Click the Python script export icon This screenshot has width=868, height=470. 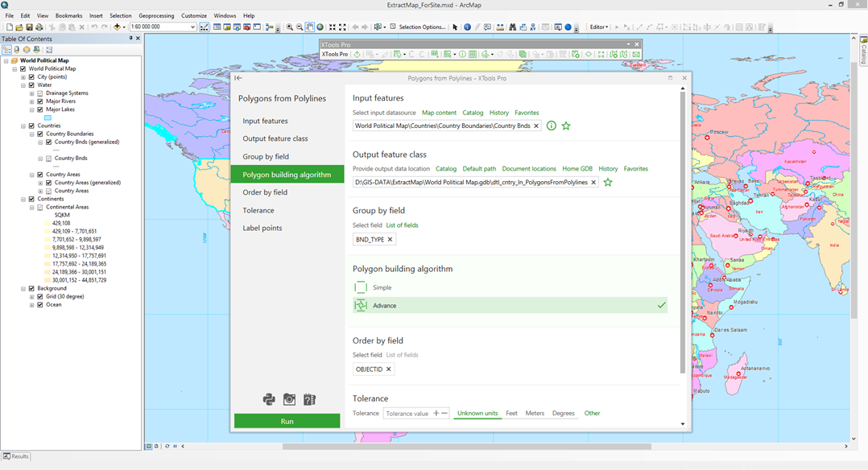(270, 399)
